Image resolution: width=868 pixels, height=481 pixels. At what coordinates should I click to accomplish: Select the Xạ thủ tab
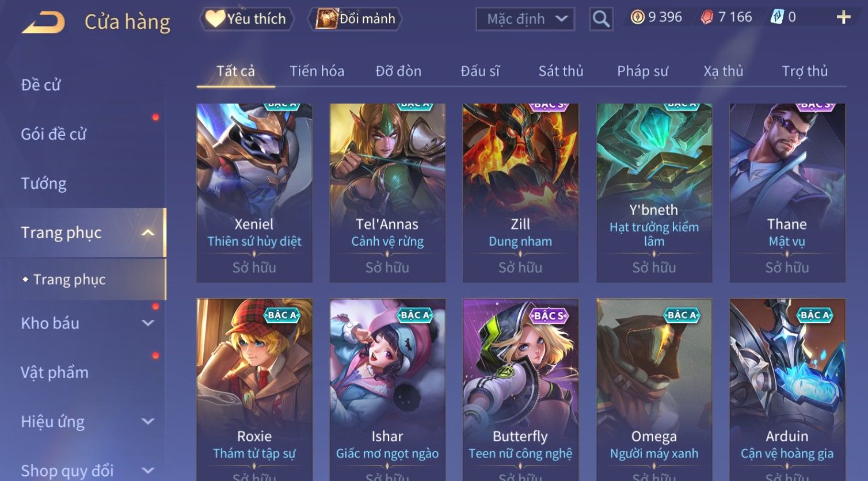(724, 71)
